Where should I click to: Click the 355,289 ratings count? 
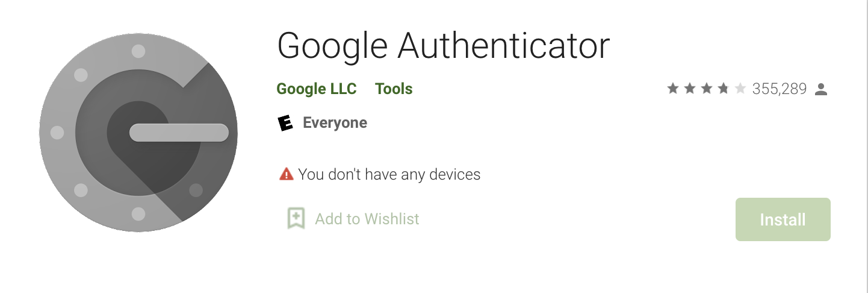[779, 89]
